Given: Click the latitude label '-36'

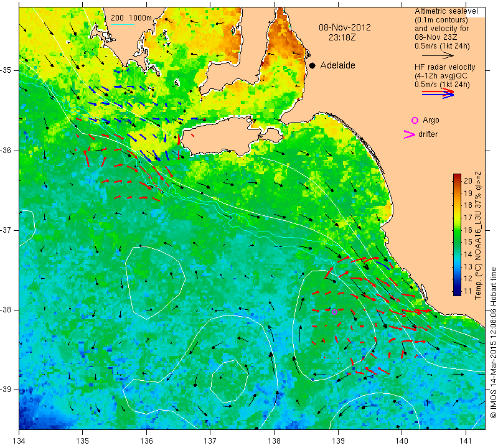Looking at the screenshot, I should 6,150.
